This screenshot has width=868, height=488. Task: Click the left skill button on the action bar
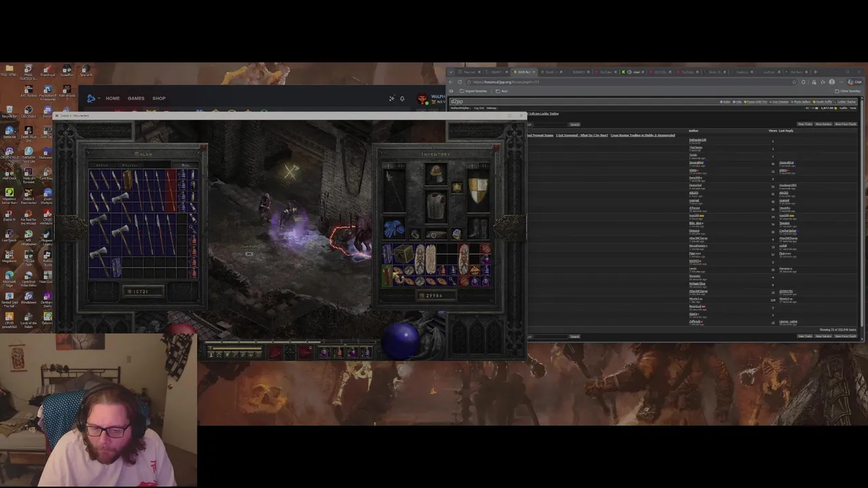275,352
